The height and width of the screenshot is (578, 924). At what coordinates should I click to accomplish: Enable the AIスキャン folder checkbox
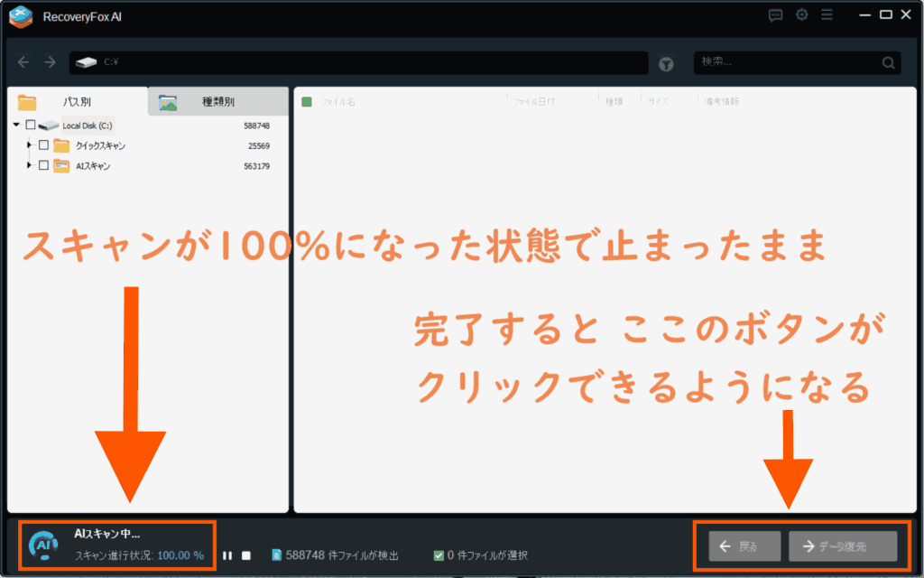tap(43, 166)
